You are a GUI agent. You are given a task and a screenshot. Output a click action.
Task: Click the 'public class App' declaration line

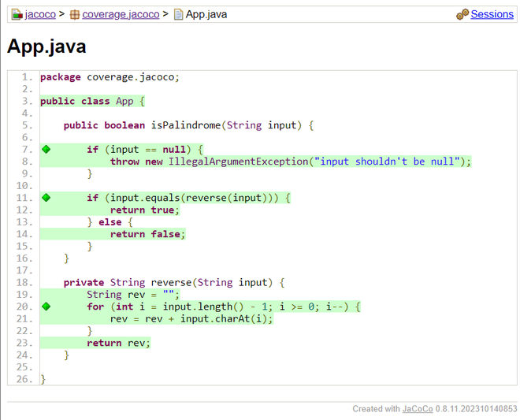click(92, 101)
